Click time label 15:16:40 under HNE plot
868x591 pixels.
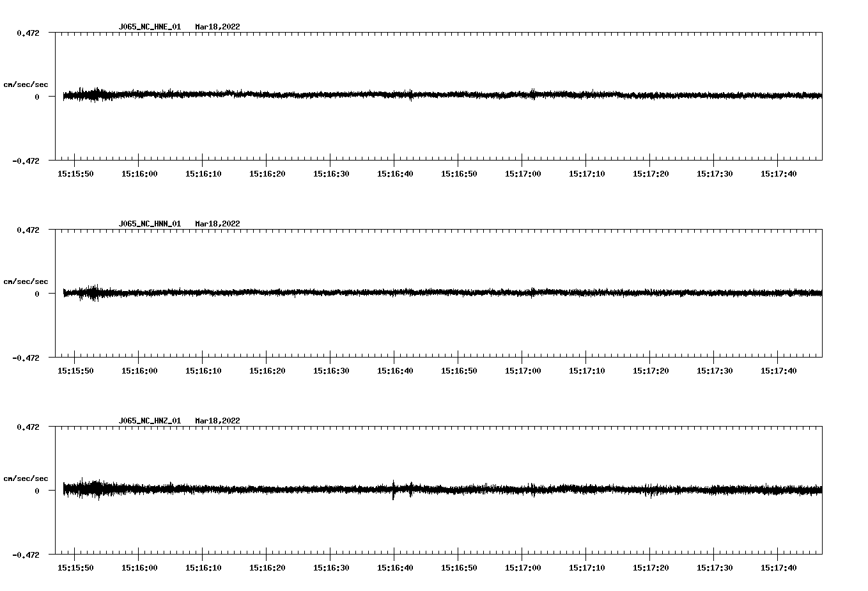tap(395, 174)
